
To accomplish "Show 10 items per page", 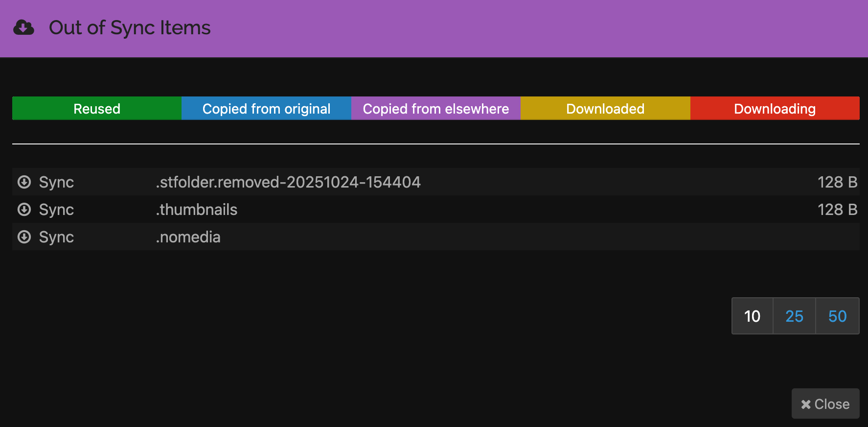I will click(752, 316).
